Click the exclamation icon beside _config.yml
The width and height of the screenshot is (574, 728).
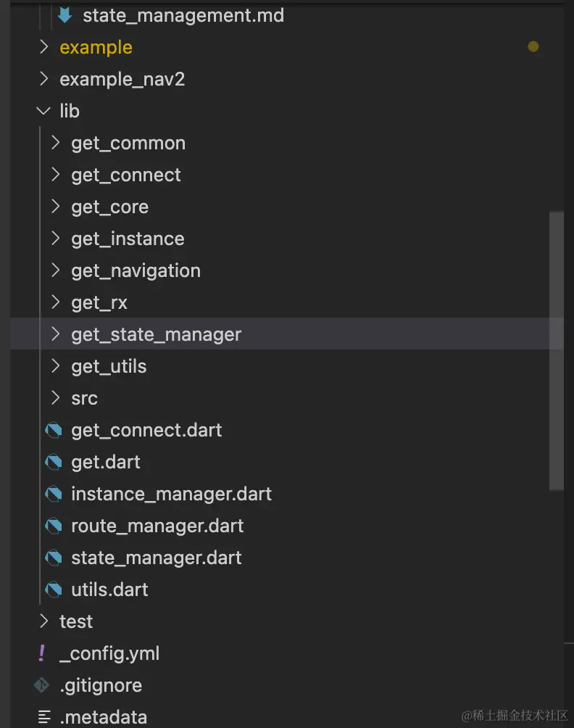point(42,653)
